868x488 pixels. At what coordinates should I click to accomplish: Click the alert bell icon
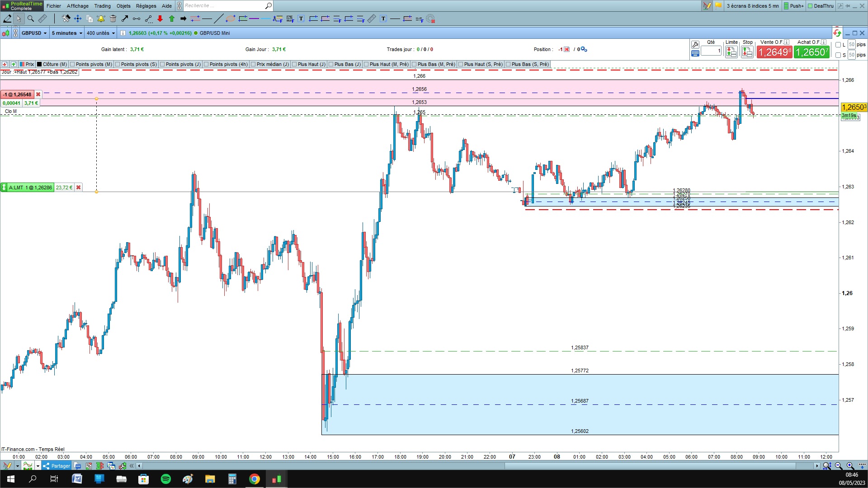coord(101,19)
